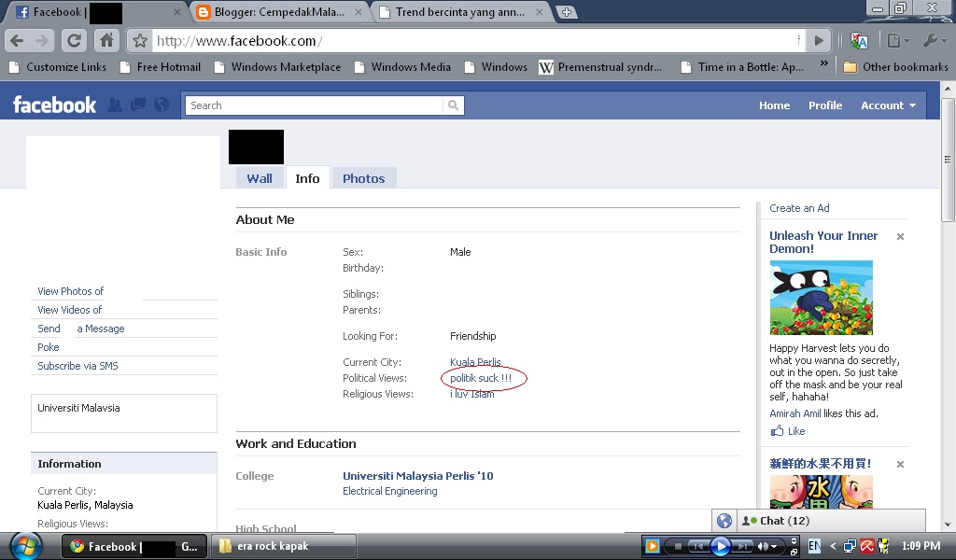Open the Photos tab
Viewport: 956px width, 560px height.
(x=364, y=178)
